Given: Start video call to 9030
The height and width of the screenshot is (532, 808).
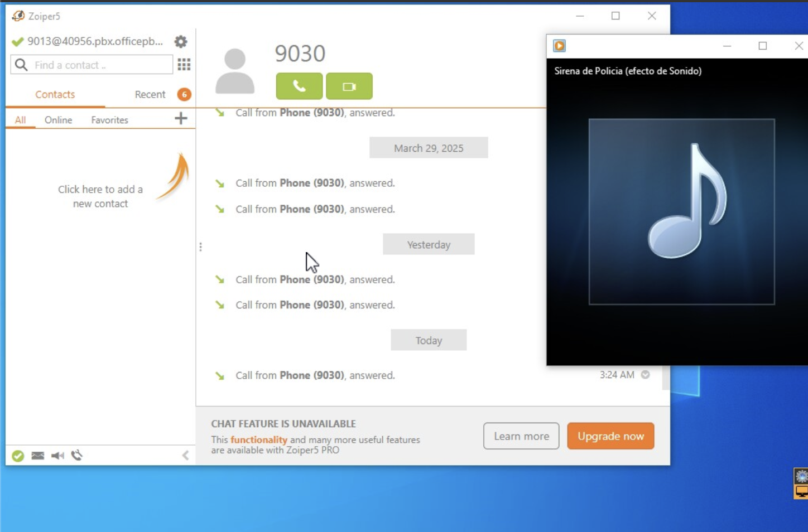Looking at the screenshot, I should 349,86.
